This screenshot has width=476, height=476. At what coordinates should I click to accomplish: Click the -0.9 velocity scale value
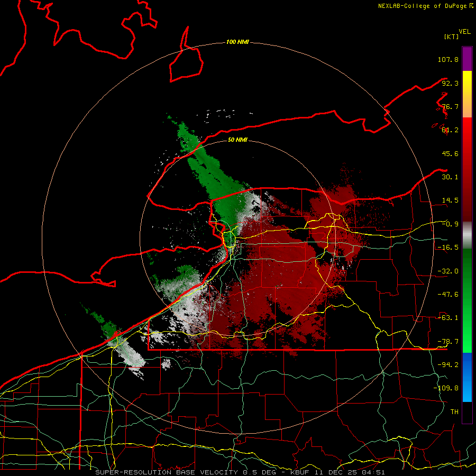point(450,224)
